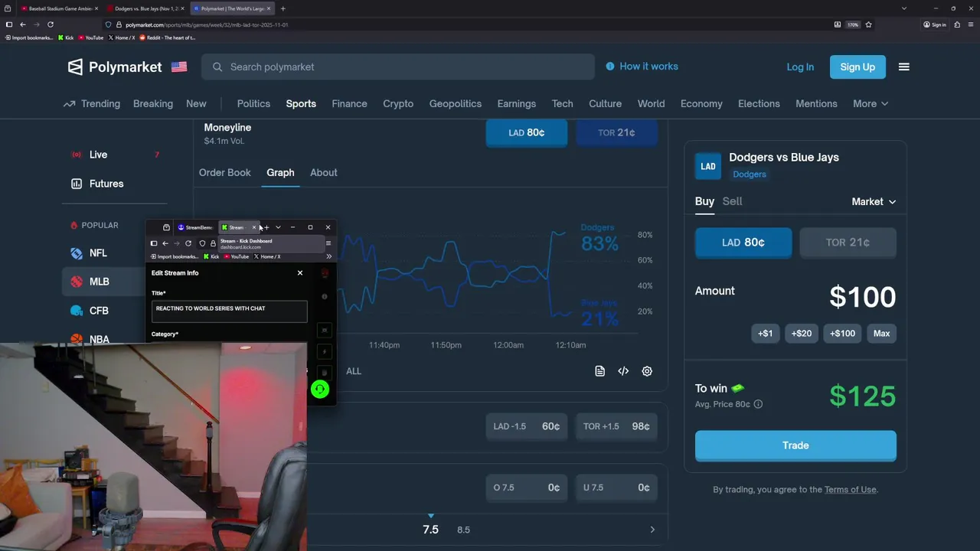Open a new browser tab
This screenshot has height=551, width=980.
283,8
